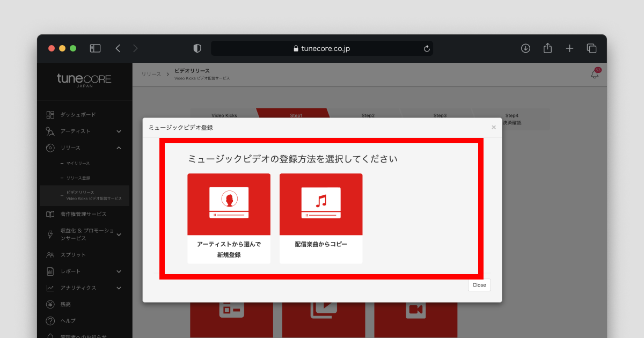Image resolution: width=644 pixels, height=338 pixels.
Task: Click the notification bell icon
Action: (594, 75)
